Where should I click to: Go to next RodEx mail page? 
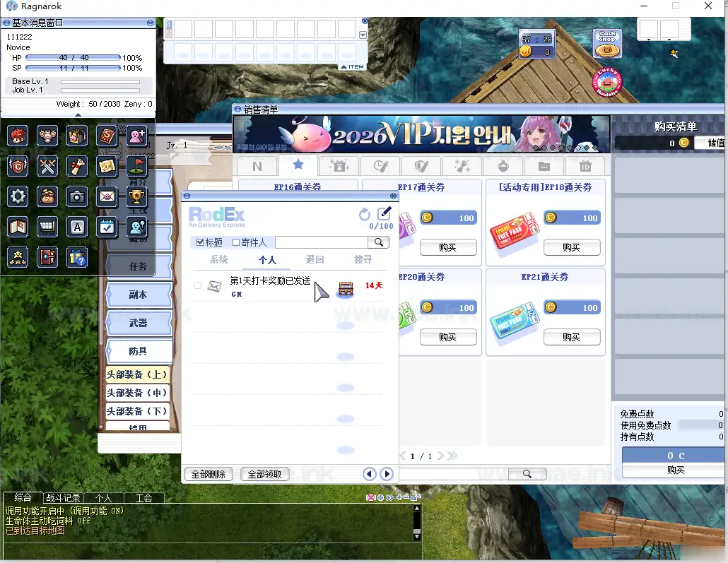[x=387, y=474]
